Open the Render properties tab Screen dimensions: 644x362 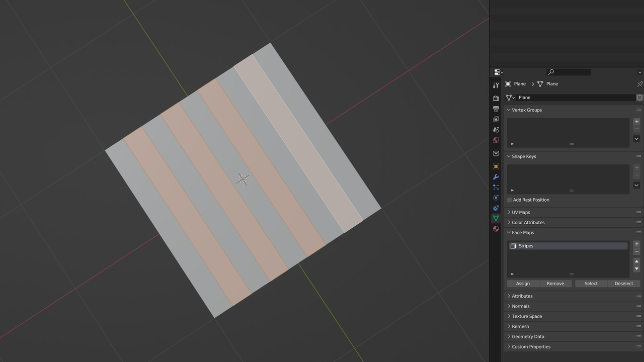pyautogui.click(x=496, y=98)
